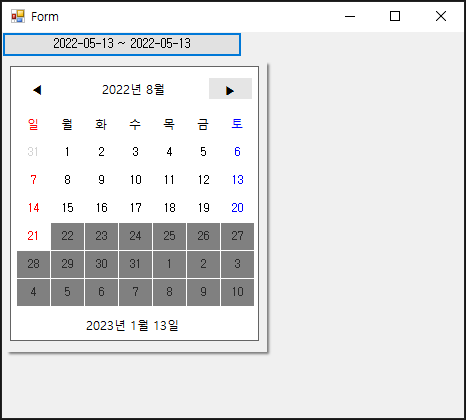Image resolution: width=466 pixels, height=420 pixels.
Task: Pick highlighted date 30
Action: point(101,264)
